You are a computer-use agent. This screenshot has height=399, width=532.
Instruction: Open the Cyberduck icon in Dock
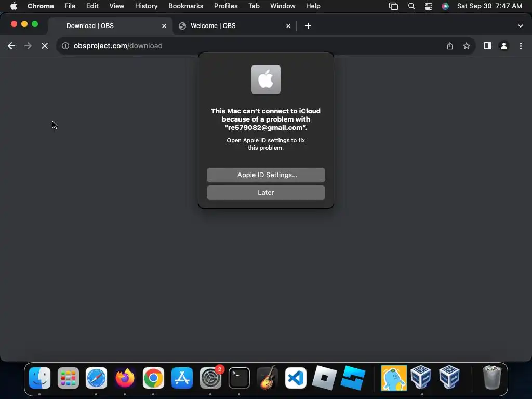[394, 378]
